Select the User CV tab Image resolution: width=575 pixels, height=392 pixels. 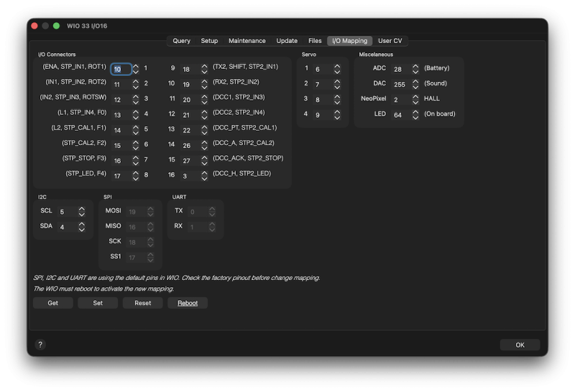[390, 41]
